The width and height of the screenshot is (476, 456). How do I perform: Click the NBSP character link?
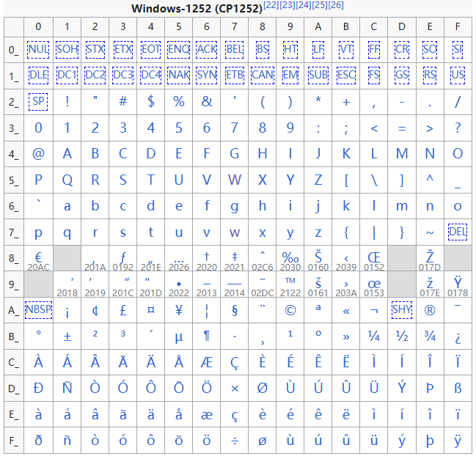(x=38, y=310)
